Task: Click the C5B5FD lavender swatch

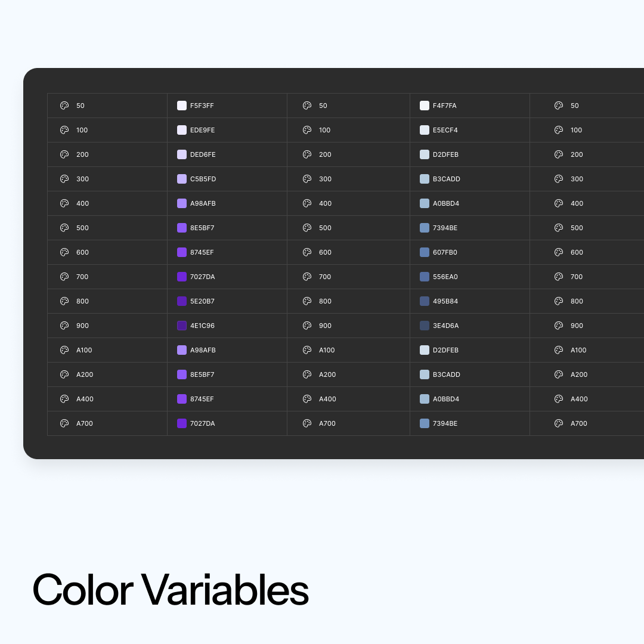Action: (182, 179)
